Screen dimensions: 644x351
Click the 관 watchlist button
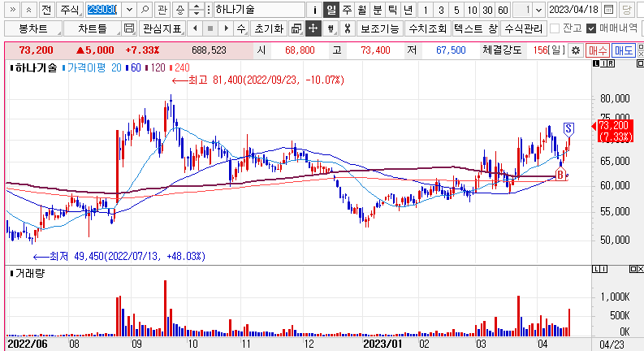point(162,10)
